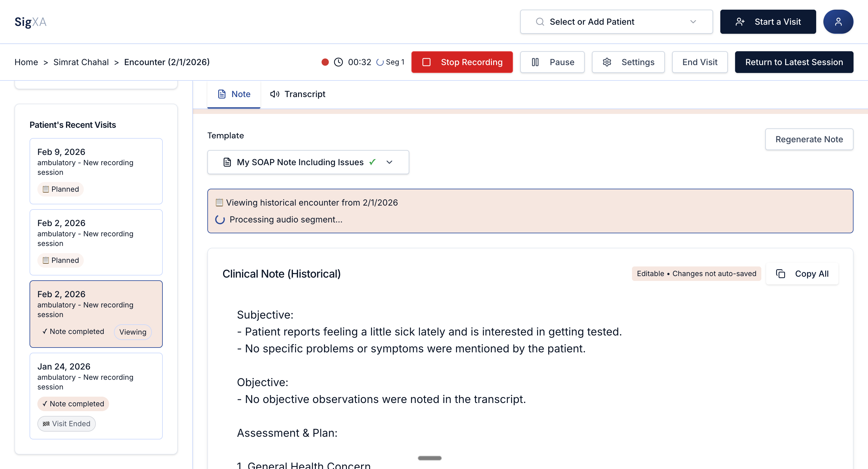
Task: Select the Viewing badge on Feb 2 visit
Action: (132, 332)
